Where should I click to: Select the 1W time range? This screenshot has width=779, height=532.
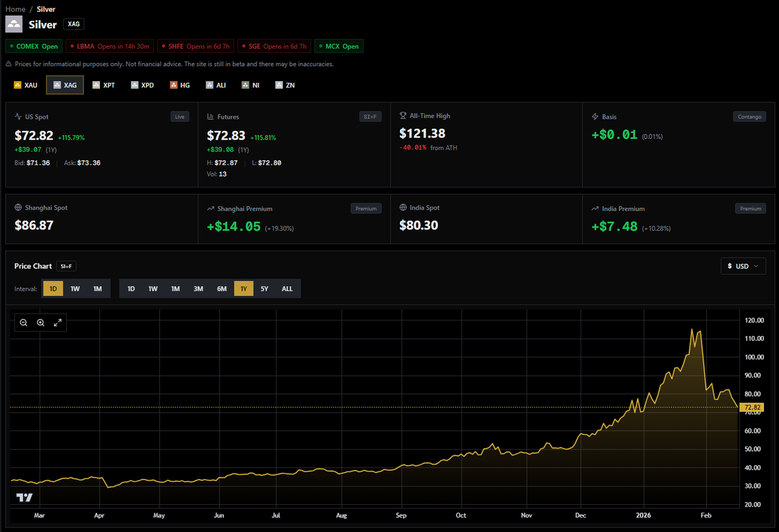(153, 289)
